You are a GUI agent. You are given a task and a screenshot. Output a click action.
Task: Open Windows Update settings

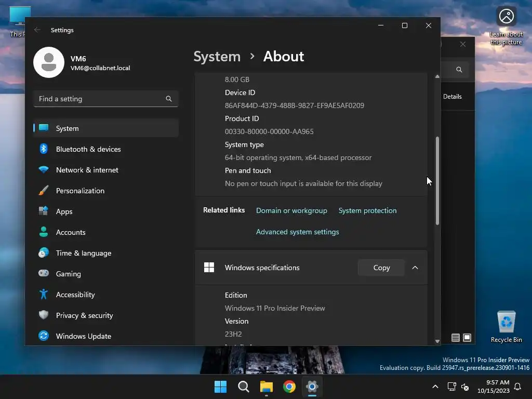click(x=106, y=336)
